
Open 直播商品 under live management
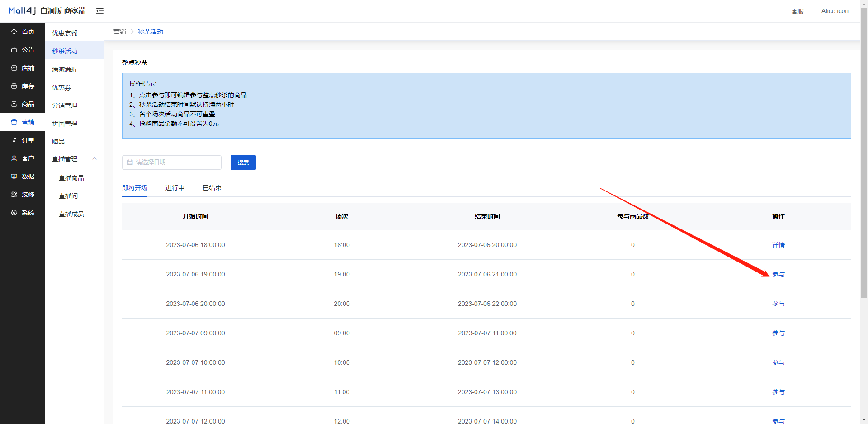click(71, 178)
